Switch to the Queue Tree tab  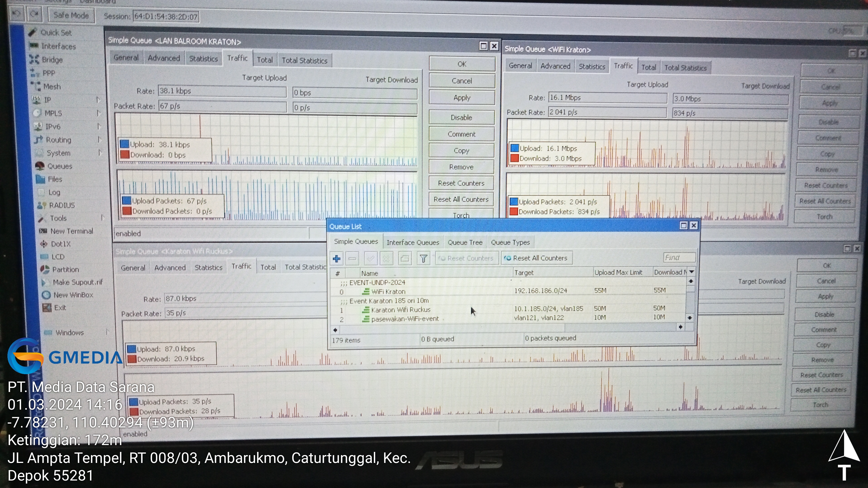[465, 242]
